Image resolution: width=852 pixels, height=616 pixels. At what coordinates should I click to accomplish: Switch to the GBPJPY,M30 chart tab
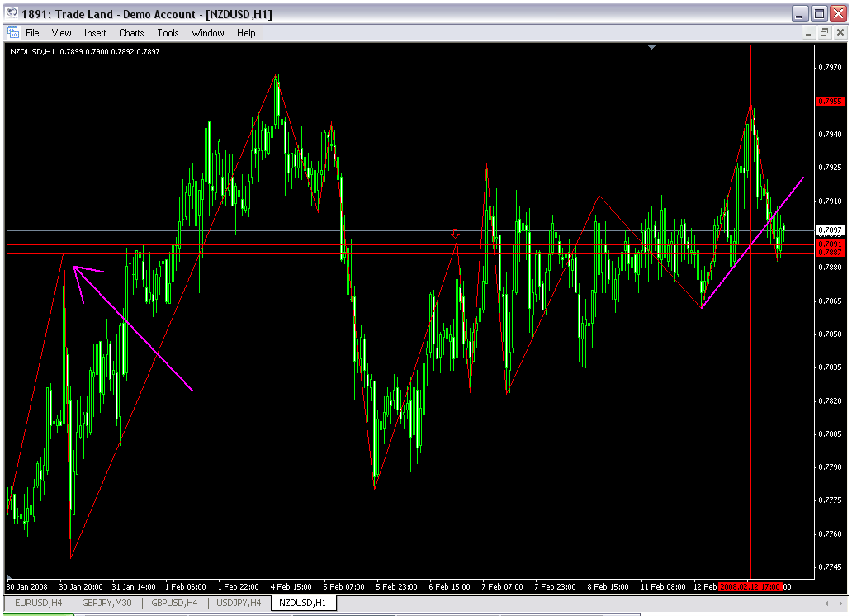(106, 604)
